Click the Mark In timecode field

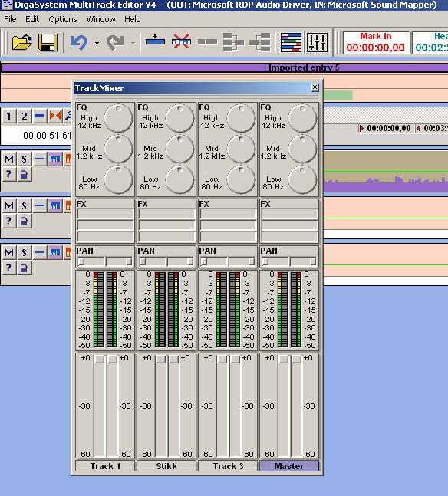point(376,43)
